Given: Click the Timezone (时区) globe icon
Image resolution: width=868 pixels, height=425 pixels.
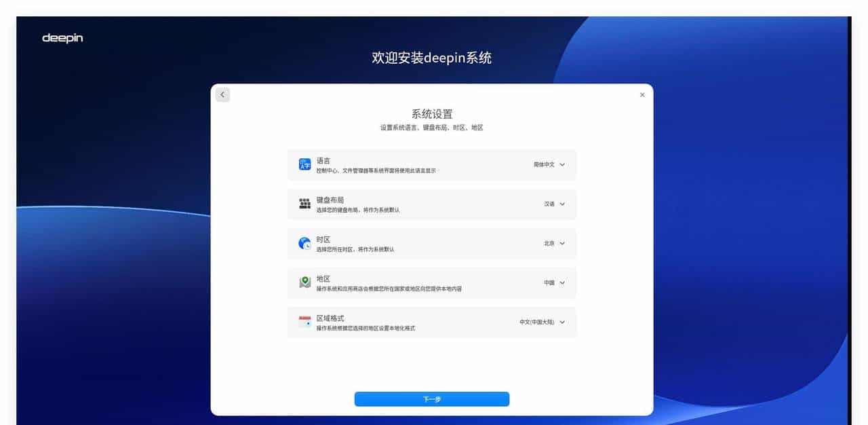Looking at the screenshot, I should pyautogui.click(x=304, y=243).
